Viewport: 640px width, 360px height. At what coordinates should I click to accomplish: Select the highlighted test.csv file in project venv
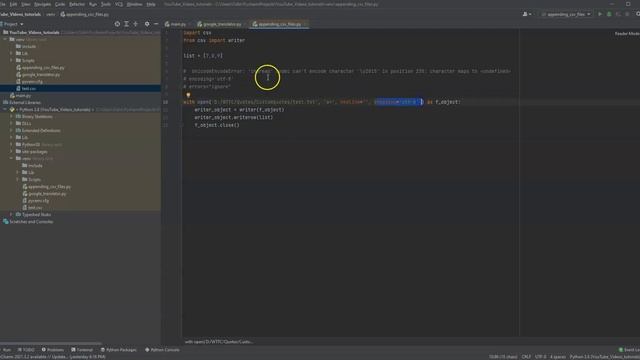pos(80,89)
